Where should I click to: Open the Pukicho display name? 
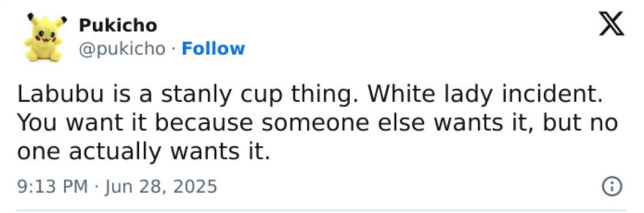click(x=118, y=25)
